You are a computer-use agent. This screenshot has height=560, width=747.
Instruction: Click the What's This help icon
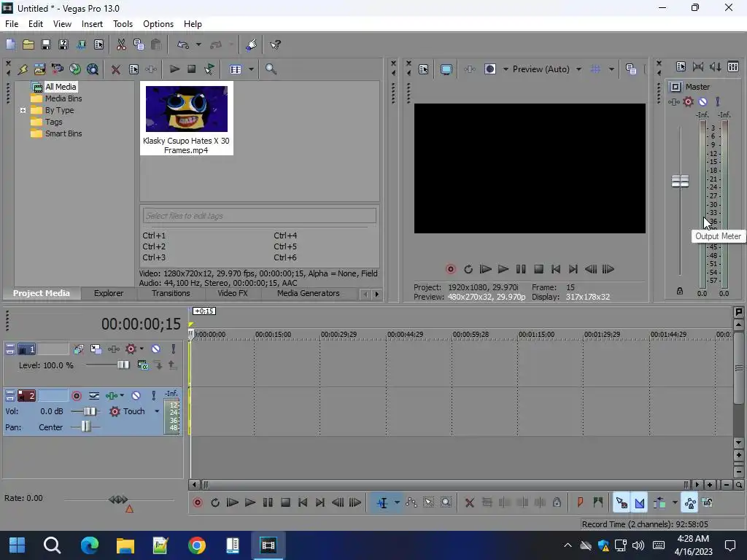275,44
